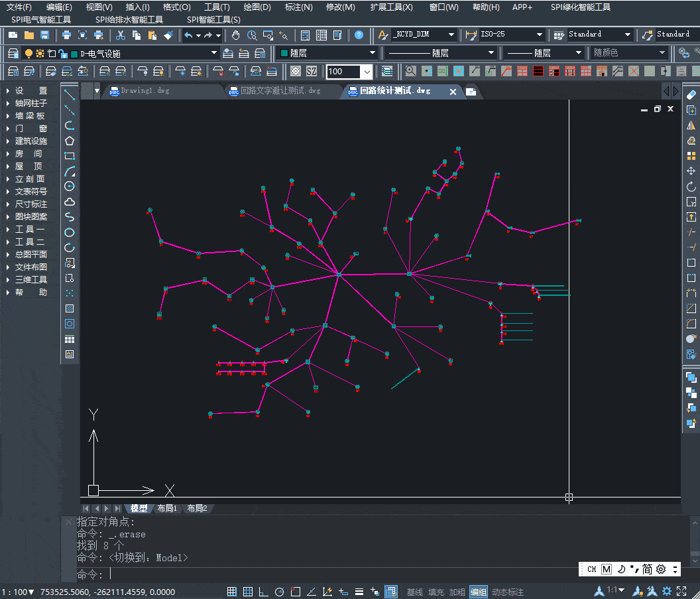
Task: Click the Cut scissors icon
Action: [x=121, y=34]
